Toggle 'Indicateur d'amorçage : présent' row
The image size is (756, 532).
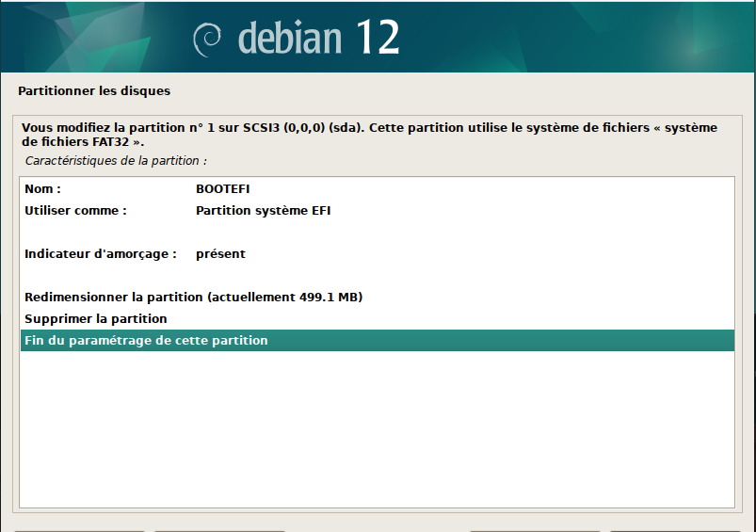pos(378,254)
